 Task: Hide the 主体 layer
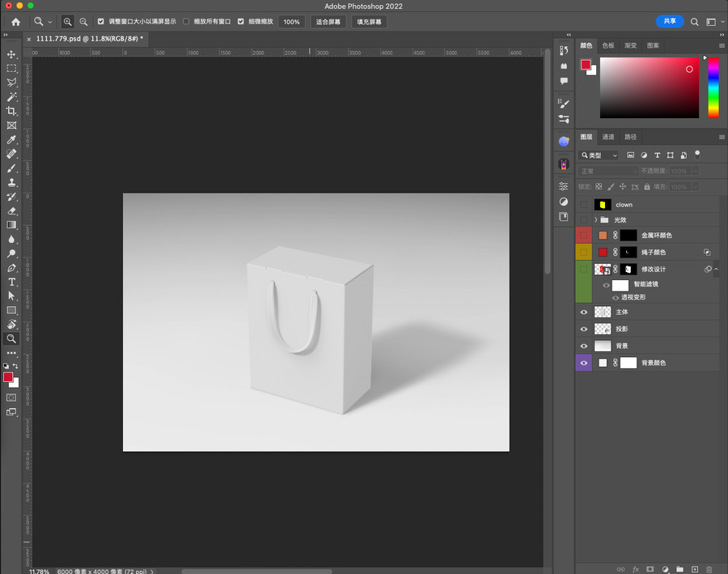[583, 312]
